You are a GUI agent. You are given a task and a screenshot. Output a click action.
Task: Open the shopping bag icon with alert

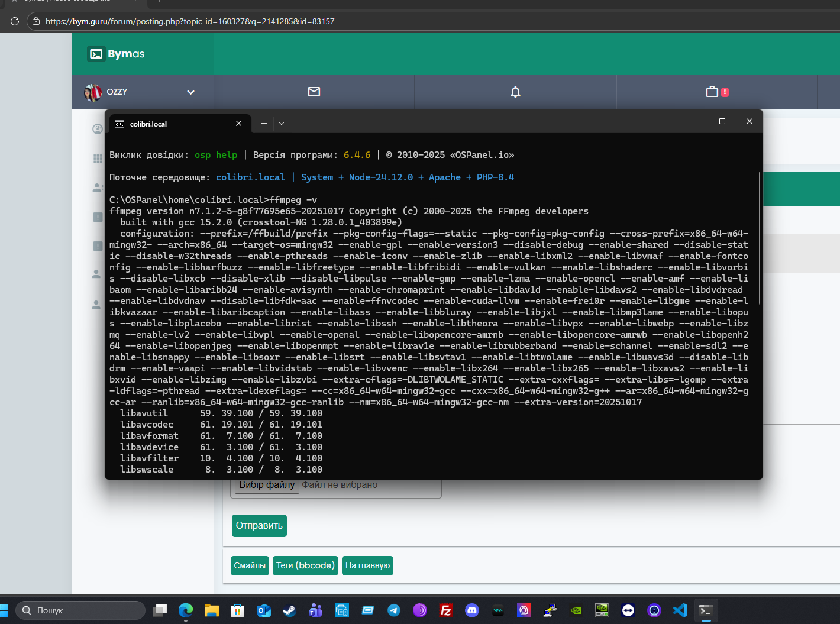coord(713,92)
